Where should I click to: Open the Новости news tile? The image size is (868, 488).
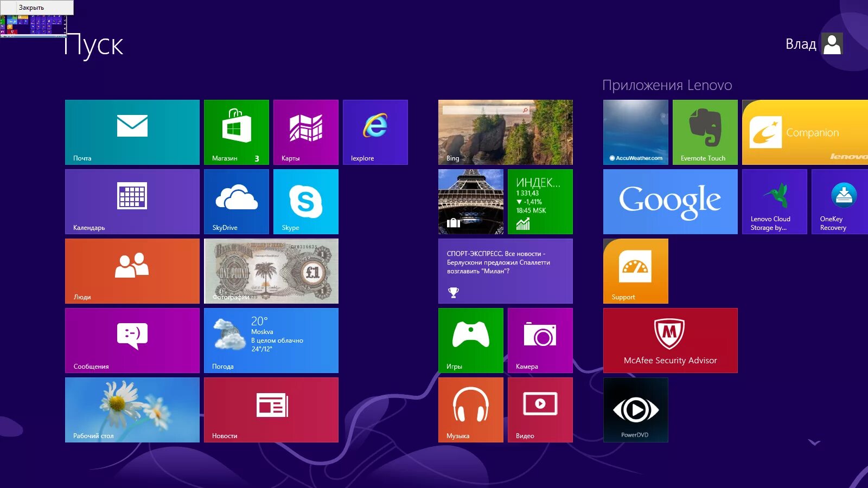coord(271,410)
